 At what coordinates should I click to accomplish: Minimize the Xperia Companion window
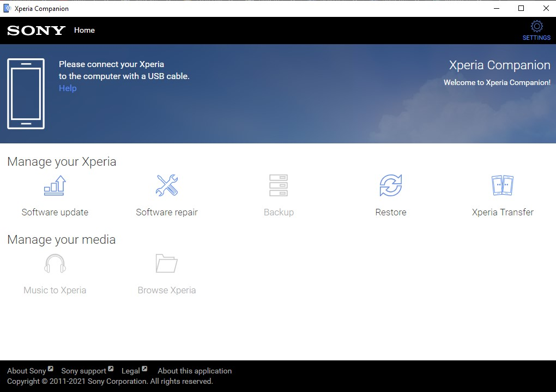click(497, 8)
